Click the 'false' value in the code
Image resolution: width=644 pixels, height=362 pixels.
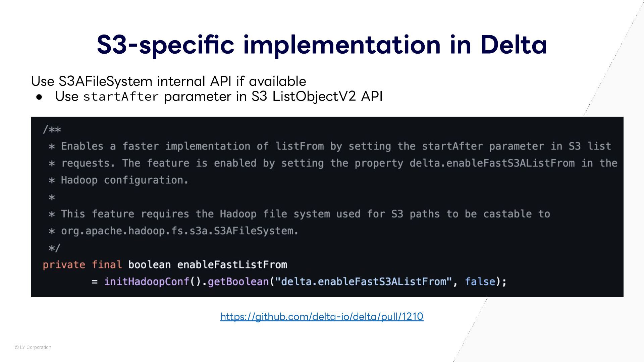(x=480, y=282)
